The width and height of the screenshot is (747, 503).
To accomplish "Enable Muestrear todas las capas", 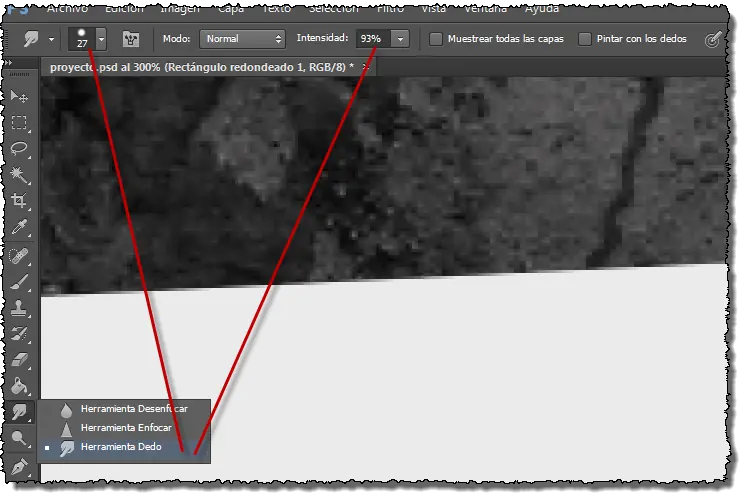I will tap(435, 39).
